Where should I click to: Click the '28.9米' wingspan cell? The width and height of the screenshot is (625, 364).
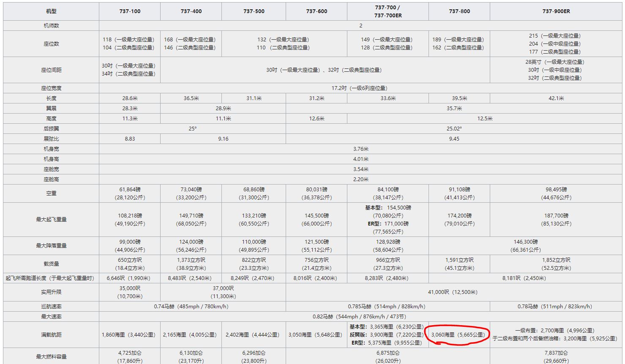pos(223,108)
